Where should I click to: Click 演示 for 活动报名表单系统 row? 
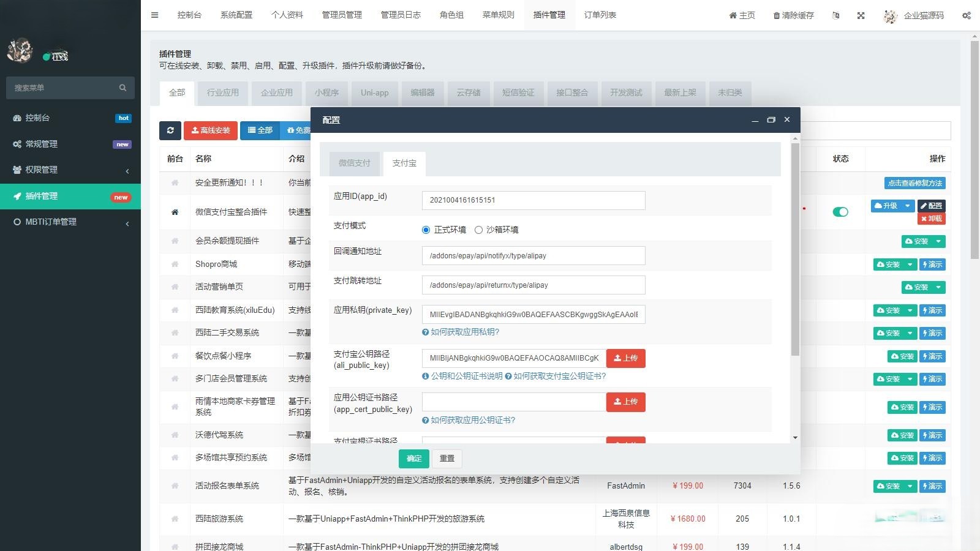(933, 486)
